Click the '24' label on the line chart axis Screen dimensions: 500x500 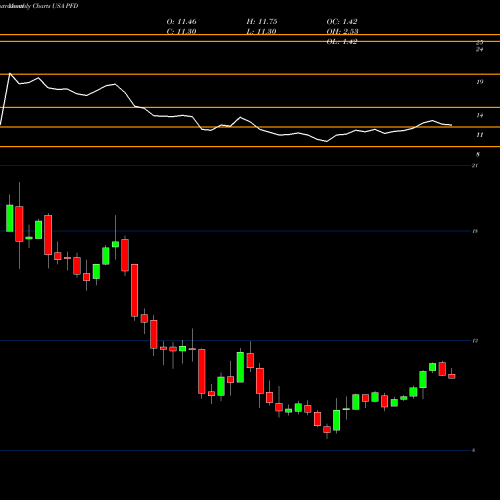479,49
